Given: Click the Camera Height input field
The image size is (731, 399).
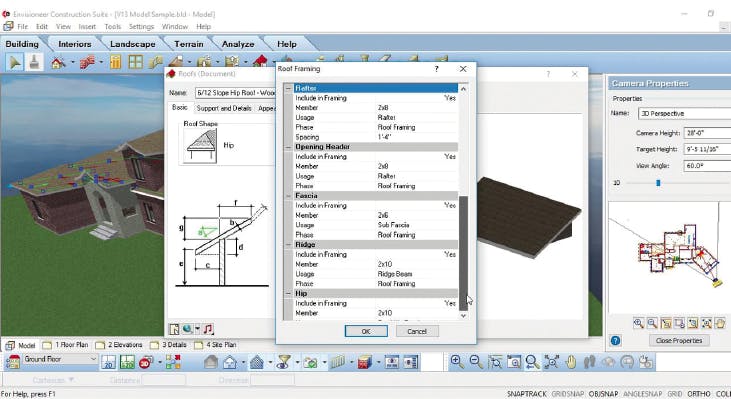Looking at the screenshot, I should [x=707, y=133].
